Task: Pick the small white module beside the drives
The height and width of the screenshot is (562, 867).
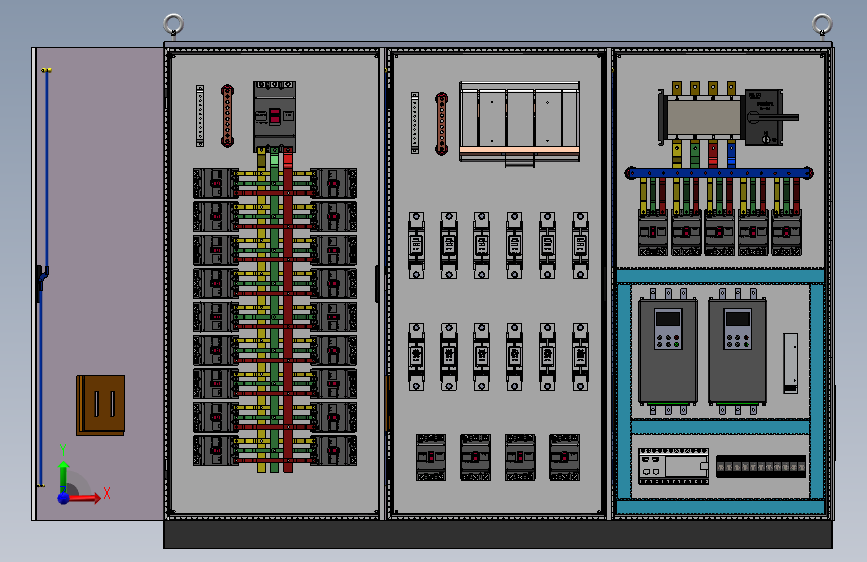Action: (791, 363)
